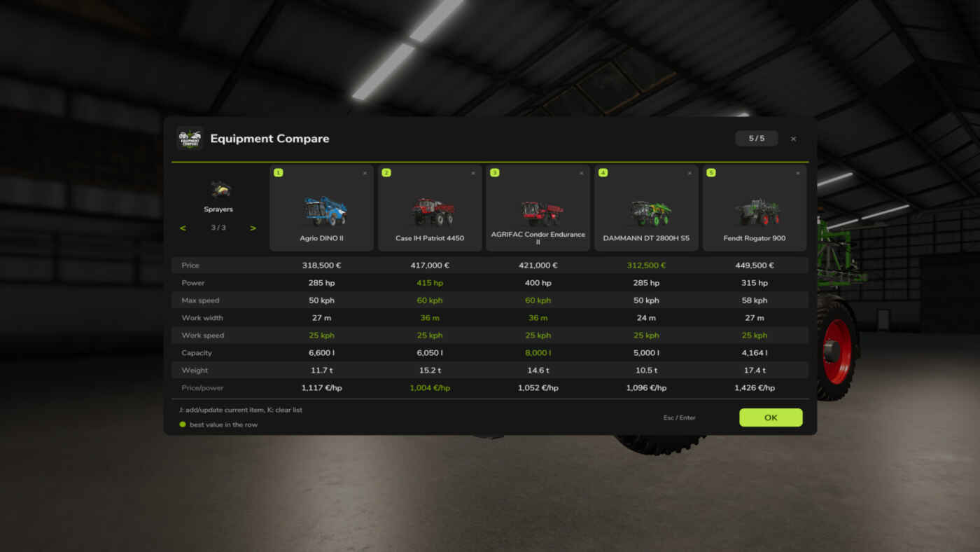
Task: Select the Agrio DINO II sprayer thumbnail
Action: [325, 211]
